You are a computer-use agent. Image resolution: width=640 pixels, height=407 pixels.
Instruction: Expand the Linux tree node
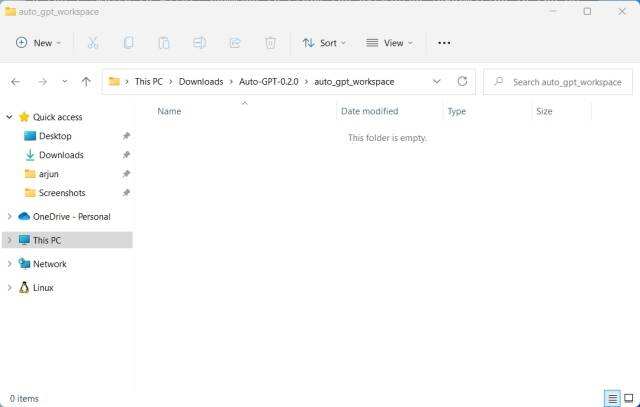tap(10, 288)
